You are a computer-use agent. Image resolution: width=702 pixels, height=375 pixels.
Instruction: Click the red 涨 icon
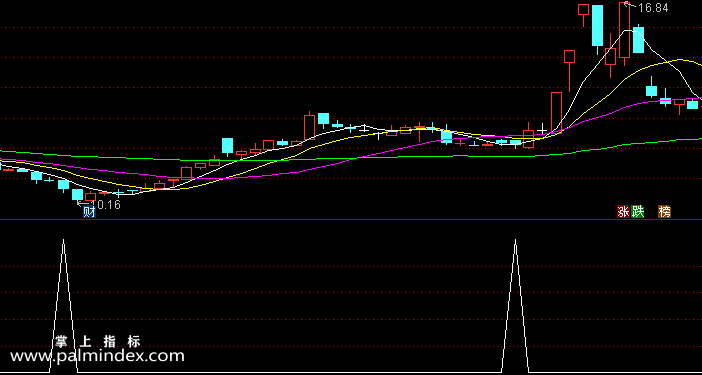point(623,212)
